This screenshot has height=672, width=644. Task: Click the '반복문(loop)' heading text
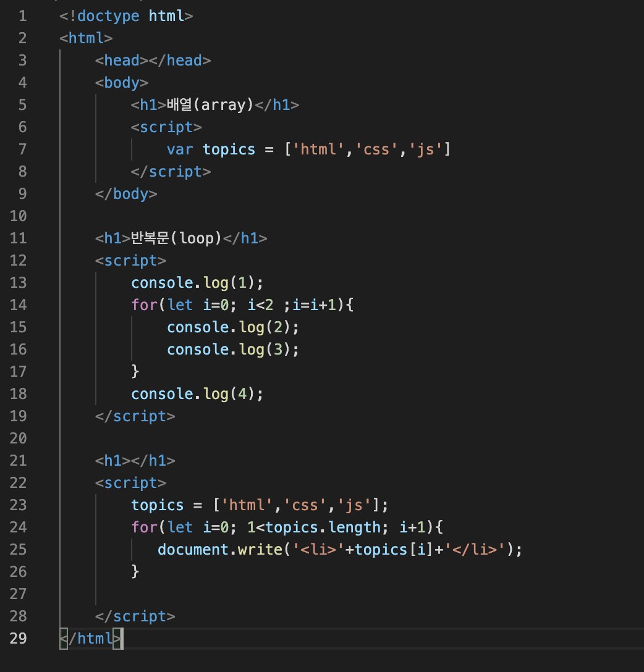tap(176, 238)
